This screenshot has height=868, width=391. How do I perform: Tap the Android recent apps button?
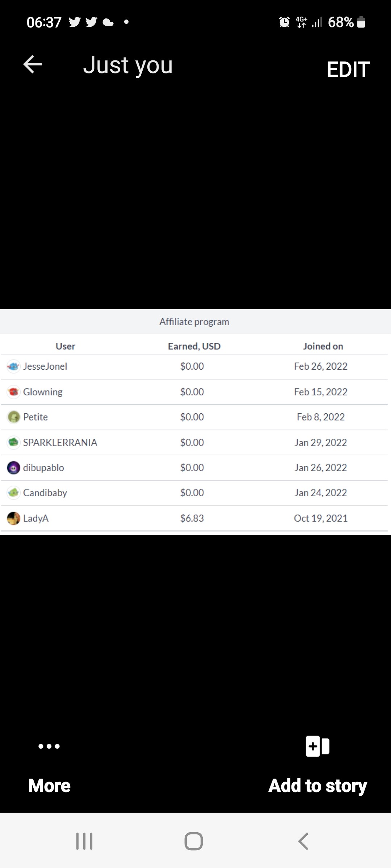(84, 841)
